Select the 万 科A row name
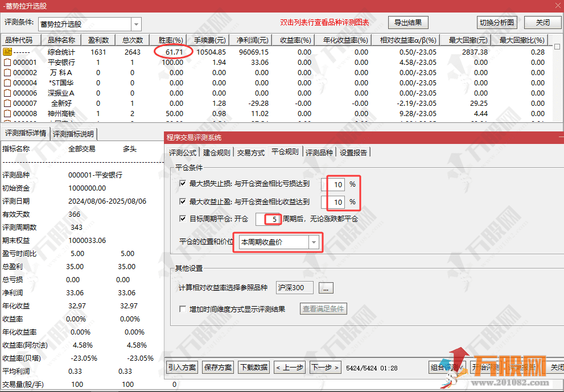The image size is (564, 392). [61, 73]
